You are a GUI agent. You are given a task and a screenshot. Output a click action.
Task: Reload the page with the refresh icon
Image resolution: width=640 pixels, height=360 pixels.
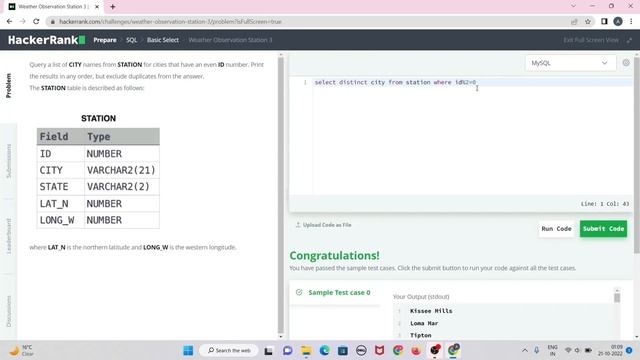coord(36,22)
